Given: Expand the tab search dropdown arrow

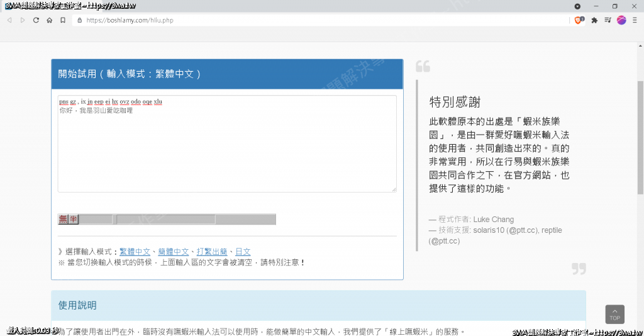Looking at the screenshot, I should (577, 6).
